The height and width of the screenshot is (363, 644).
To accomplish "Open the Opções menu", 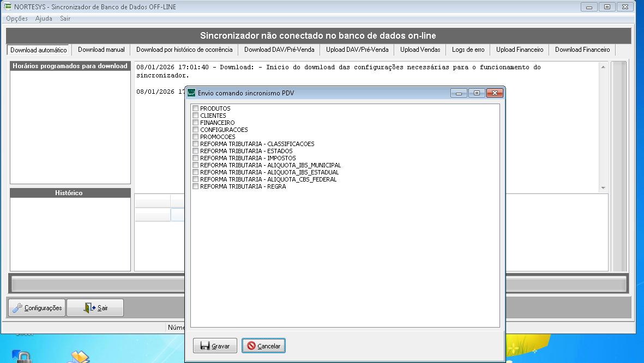I will (x=17, y=19).
